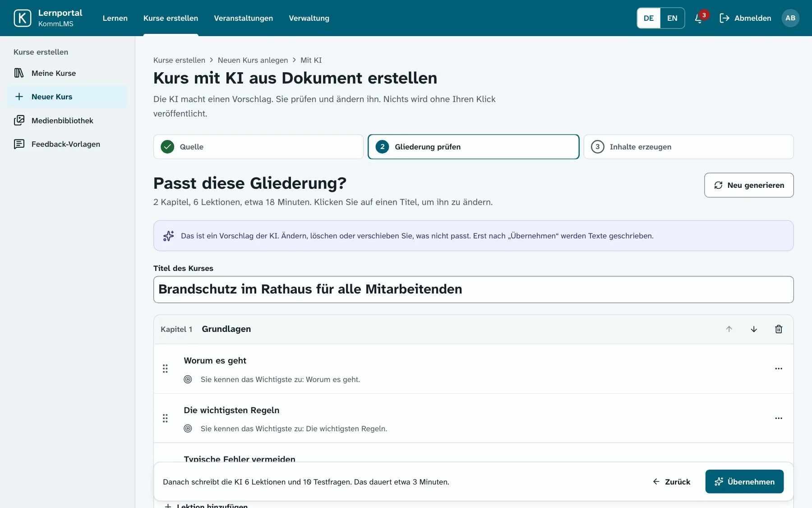Viewport: 812px width, 508px height.
Task: Switch language to DE
Action: tap(649, 18)
